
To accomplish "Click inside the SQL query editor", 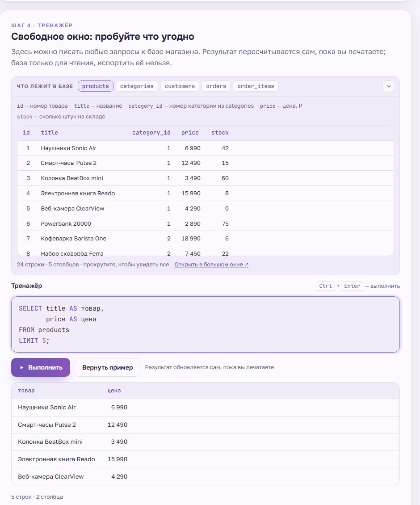I will (x=206, y=324).
